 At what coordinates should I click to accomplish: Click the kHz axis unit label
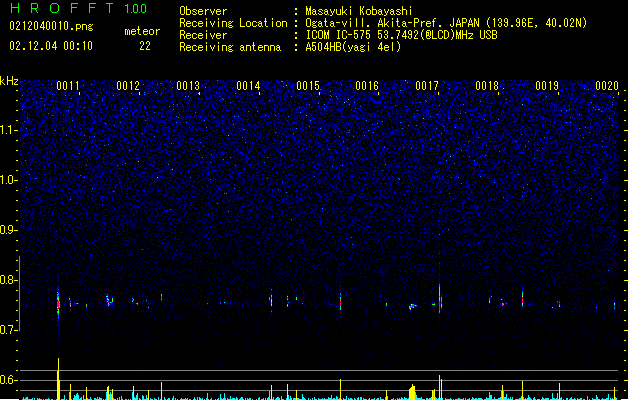9,81
